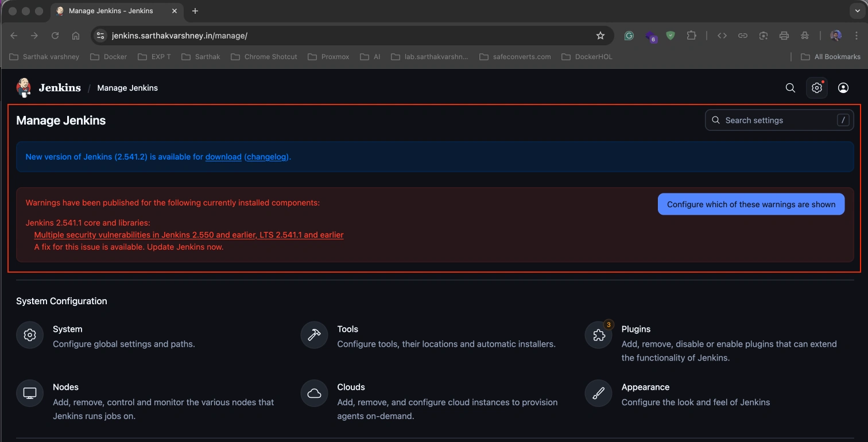
Task: Navigate forward in browser history
Action: click(34, 36)
